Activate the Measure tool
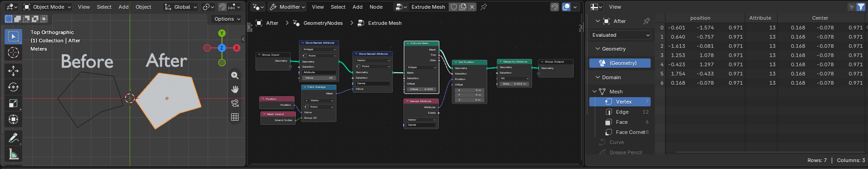This screenshot has width=868, height=169. click(x=13, y=154)
